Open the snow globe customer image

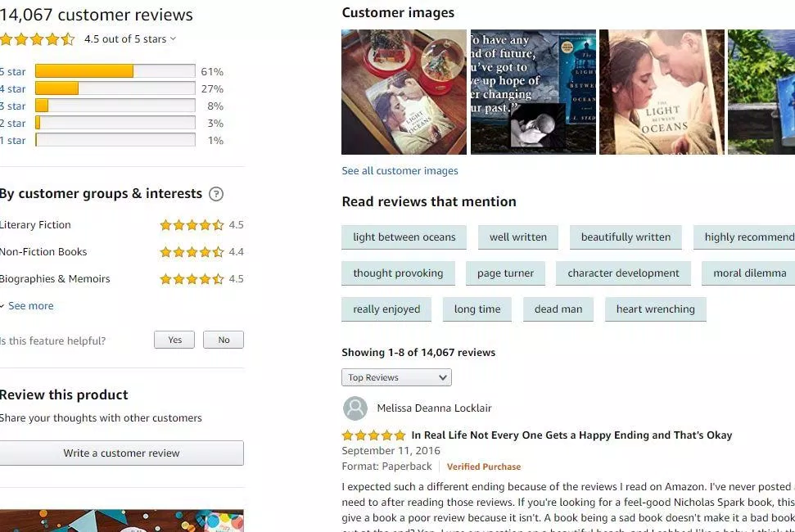coord(404,92)
